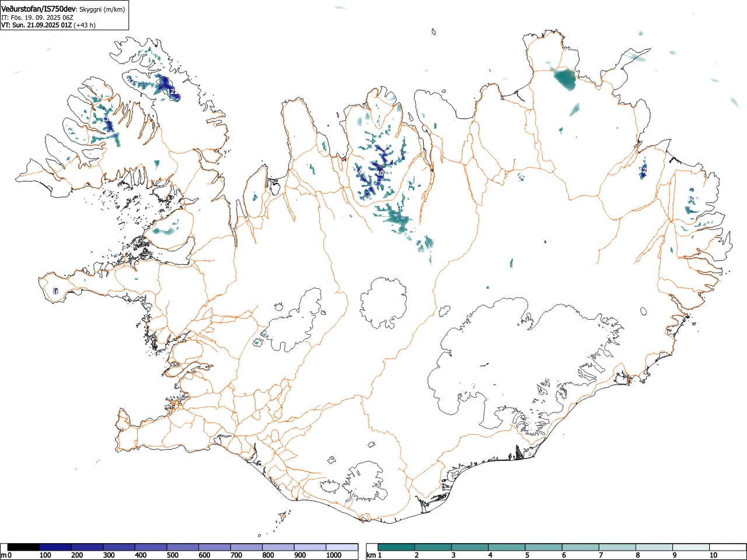Click the 'Skyggni (m/km)' parameter label
The width and height of the screenshot is (747, 560).
point(102,9)
